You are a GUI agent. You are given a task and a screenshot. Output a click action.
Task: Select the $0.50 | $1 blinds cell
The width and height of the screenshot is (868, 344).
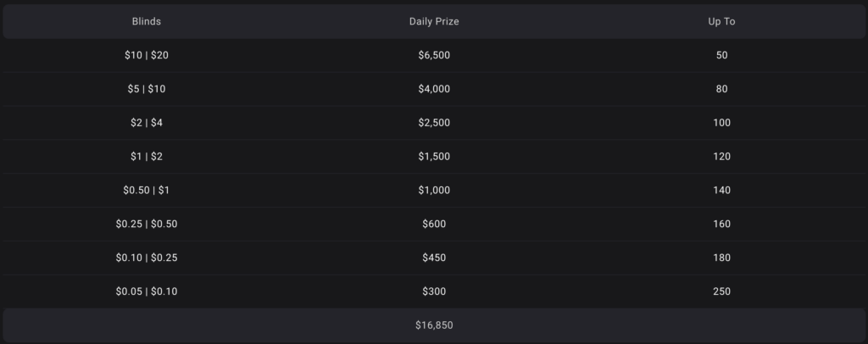[147, 191]
